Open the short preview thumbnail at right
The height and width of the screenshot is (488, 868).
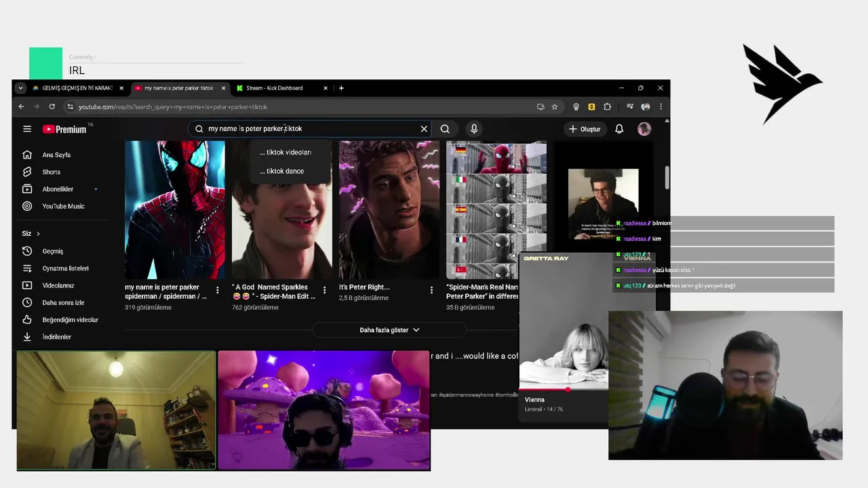coord(603,203)
